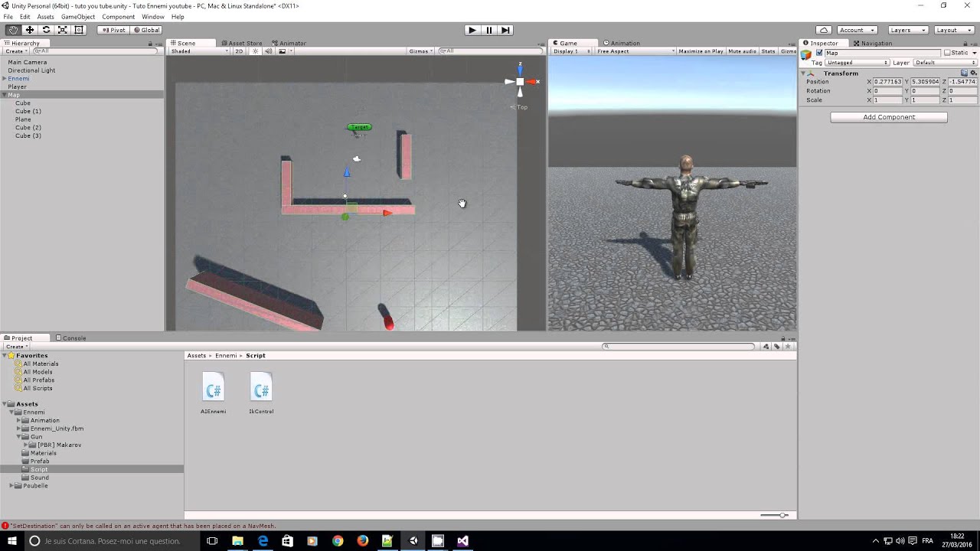The width and height of the screenshot is (980, 551).
Task: Click Position X input field
Action: coord(887,81)
